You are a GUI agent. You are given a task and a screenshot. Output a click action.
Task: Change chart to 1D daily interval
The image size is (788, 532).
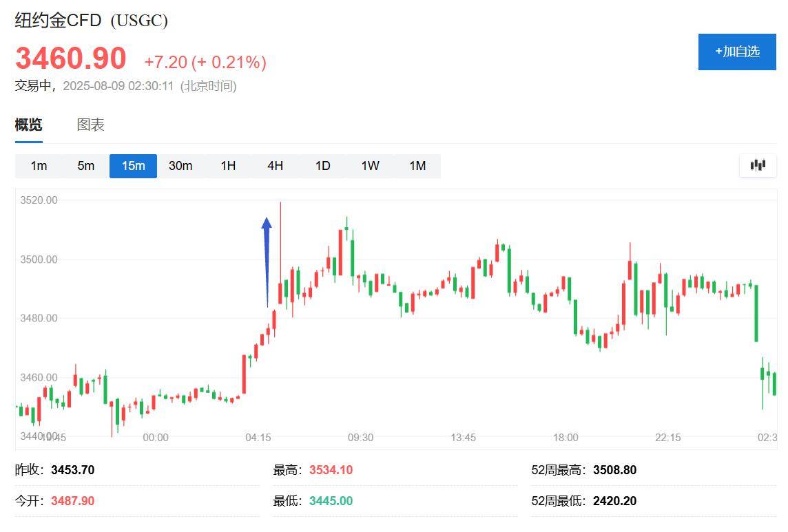322,166
